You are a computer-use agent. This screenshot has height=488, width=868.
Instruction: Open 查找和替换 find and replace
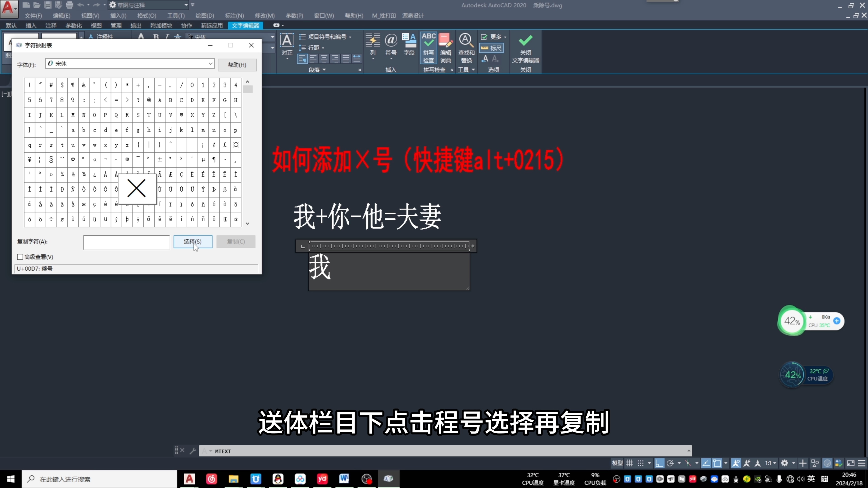pyautogui.click(x=466, y=49)
